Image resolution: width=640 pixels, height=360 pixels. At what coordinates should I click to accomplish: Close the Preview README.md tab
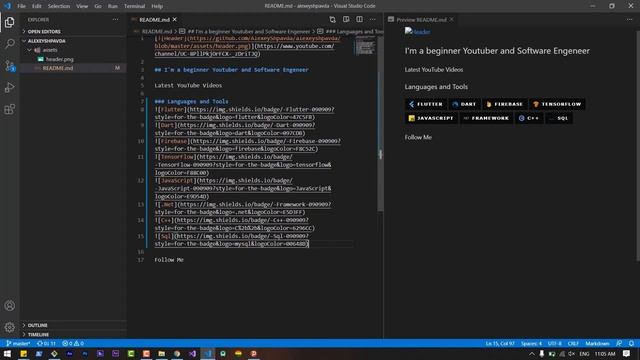point(451,20)
